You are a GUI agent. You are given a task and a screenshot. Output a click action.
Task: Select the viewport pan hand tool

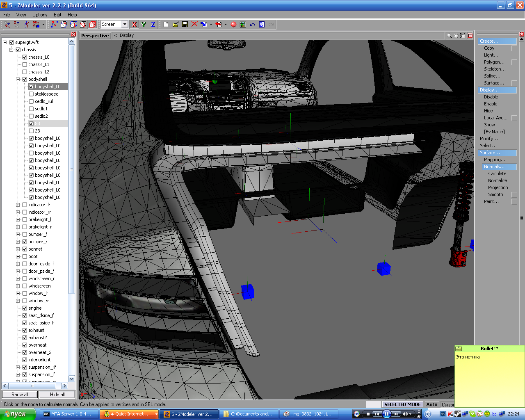[456, 36]
